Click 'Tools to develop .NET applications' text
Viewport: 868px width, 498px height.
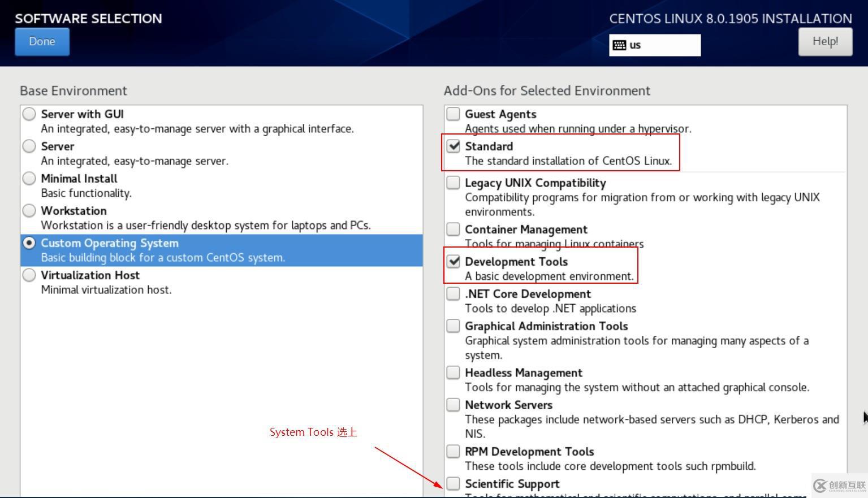(x=550, y=309)
